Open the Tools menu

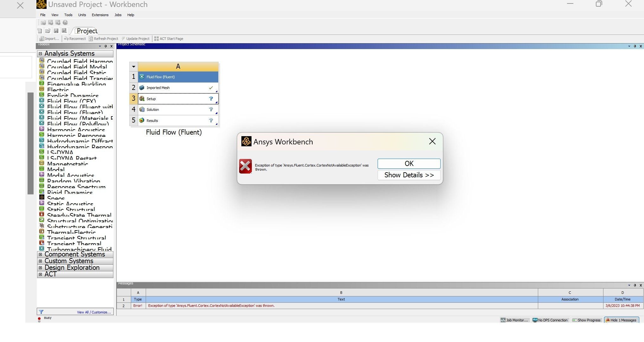pyautogui.click(x=68, y=15)
